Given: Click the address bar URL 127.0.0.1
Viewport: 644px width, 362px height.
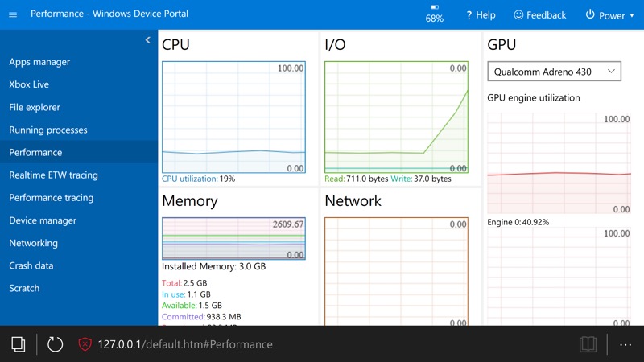Looking at the screenshot, I should pyautogui.click(x=185, y=344).
